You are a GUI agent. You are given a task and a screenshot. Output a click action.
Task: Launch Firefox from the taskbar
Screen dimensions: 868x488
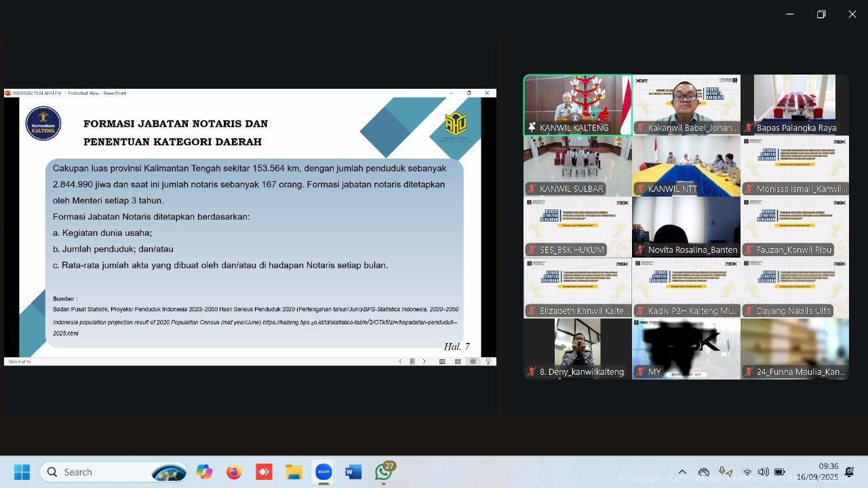(x=234, y=472)
